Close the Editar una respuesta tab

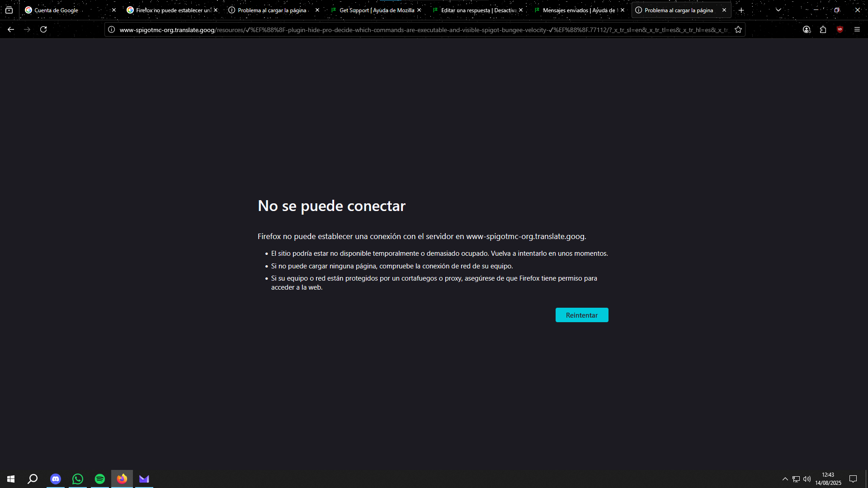(521, 10)
